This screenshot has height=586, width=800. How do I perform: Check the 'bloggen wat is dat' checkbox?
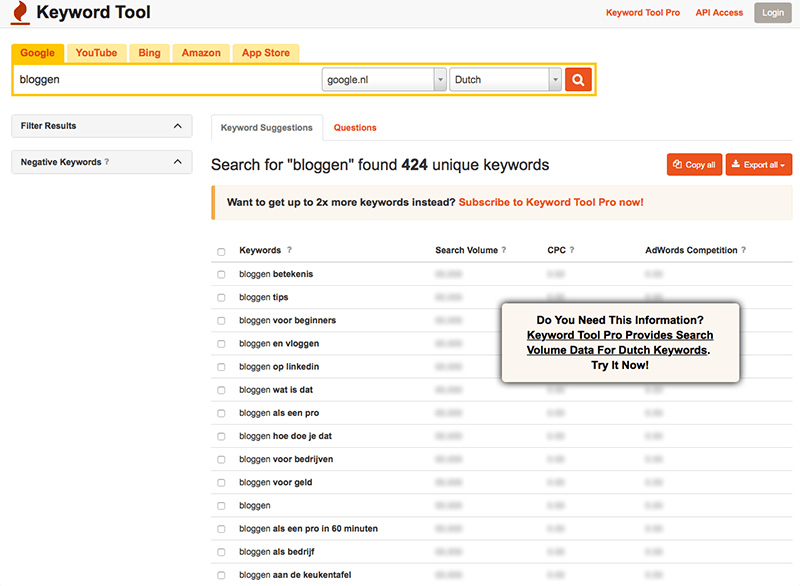click(221, 390)
